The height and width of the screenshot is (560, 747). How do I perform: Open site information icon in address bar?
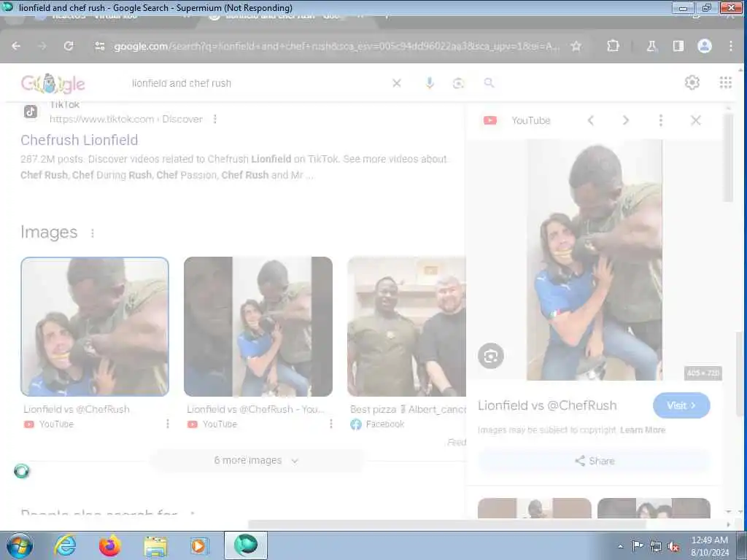(x=99, y=46)
